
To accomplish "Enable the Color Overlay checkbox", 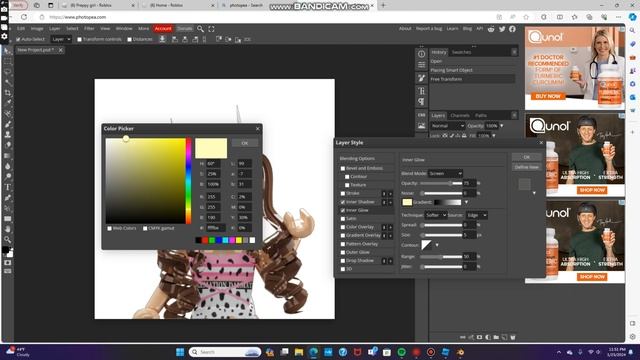I will (343, 227).
